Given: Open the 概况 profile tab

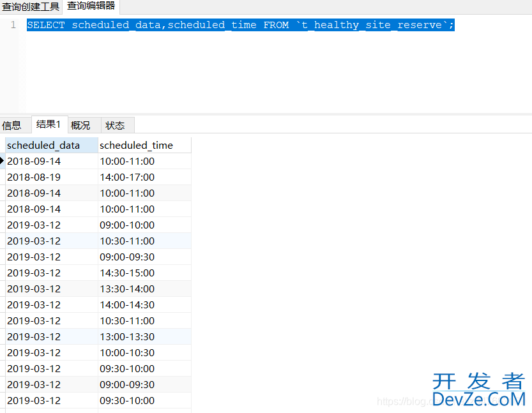Looking at the screenshot, I should pos(80,125).
